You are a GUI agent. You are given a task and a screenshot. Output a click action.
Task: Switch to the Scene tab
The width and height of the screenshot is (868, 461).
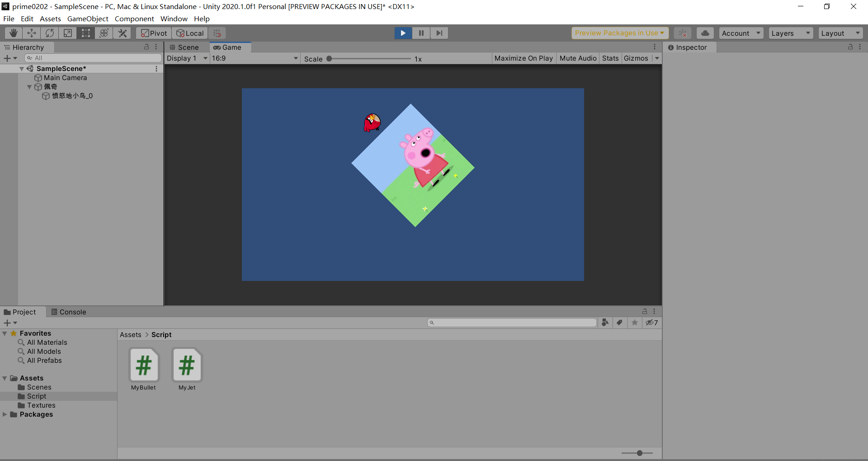coord(184,47)
